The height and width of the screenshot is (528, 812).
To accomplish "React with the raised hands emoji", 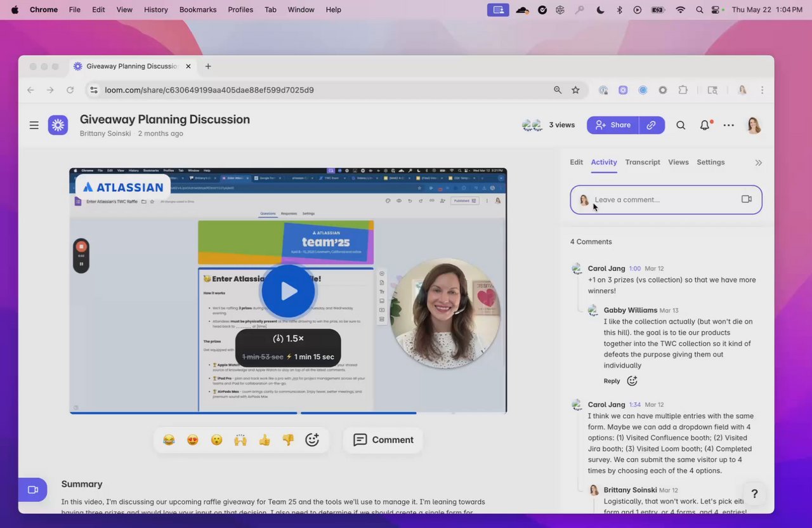I will [240, 440].
